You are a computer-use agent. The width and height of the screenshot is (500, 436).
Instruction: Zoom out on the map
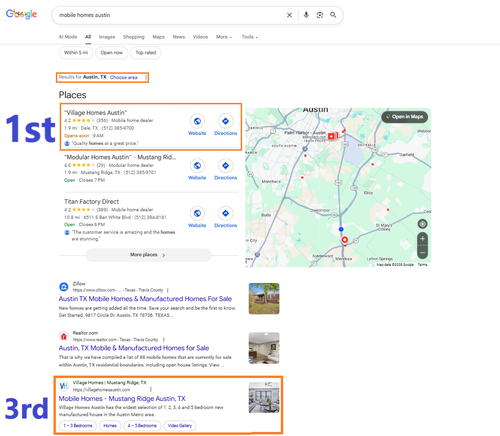[422, 252]
